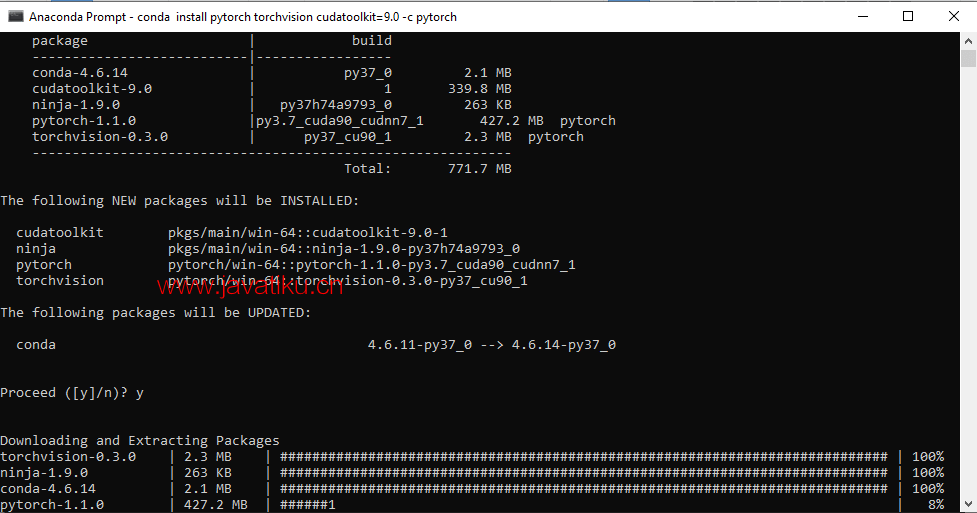Click the 'Proceed ([y]/n)? y' prompt

[72, 393]
